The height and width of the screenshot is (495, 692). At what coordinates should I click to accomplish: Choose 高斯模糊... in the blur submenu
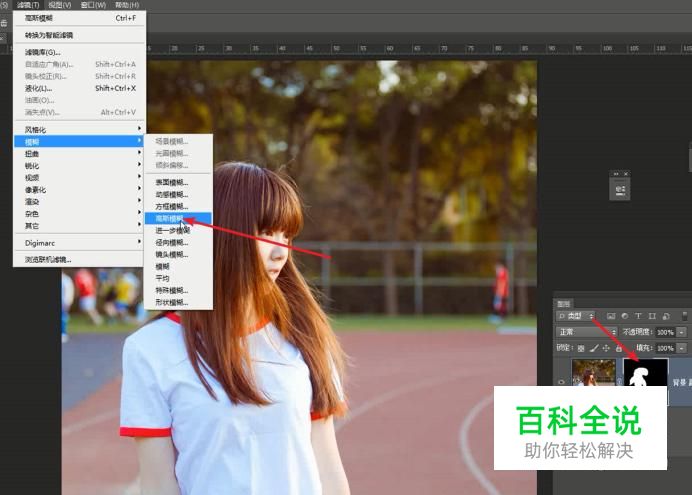point(178,218)
